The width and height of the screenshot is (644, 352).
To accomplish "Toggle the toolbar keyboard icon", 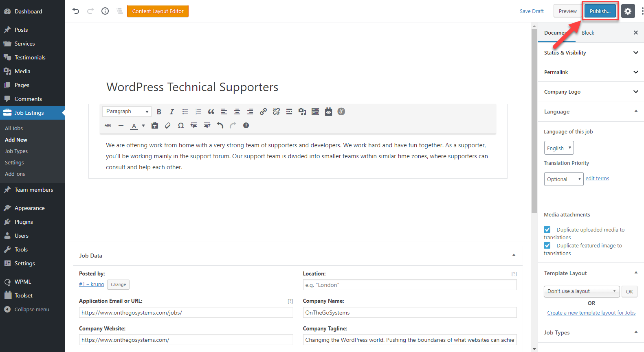I will coord(315,112).
